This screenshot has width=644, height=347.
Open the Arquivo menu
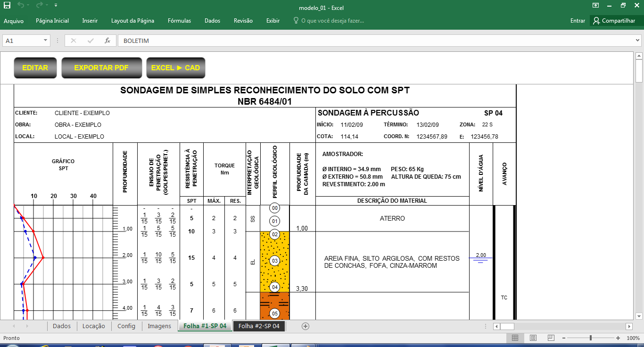14,21
